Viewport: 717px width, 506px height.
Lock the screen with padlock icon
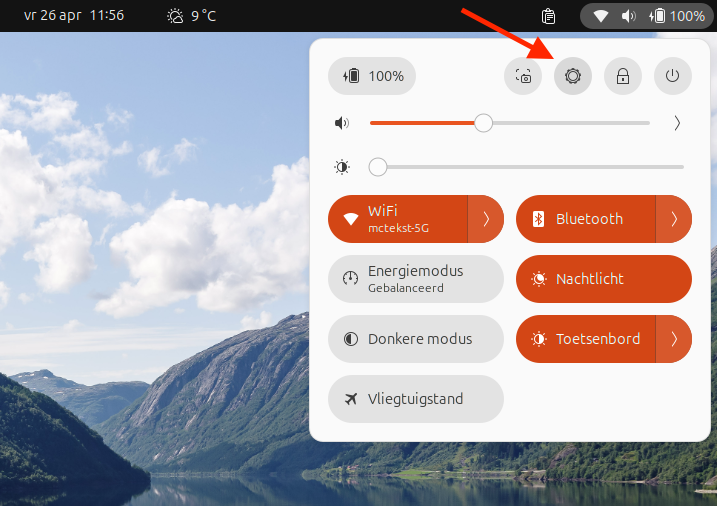click(x=623, y=76)
